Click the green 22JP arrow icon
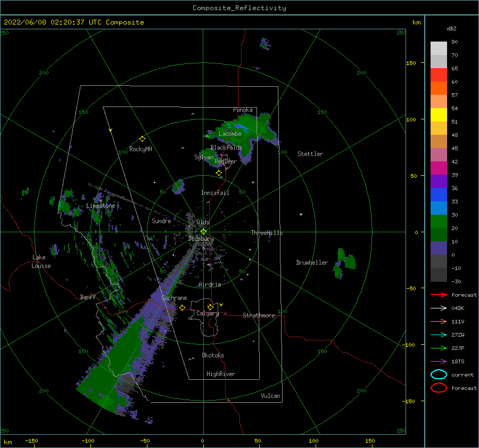Image resolution: width=479 pixels, height=448 pixels. [439, 348]
